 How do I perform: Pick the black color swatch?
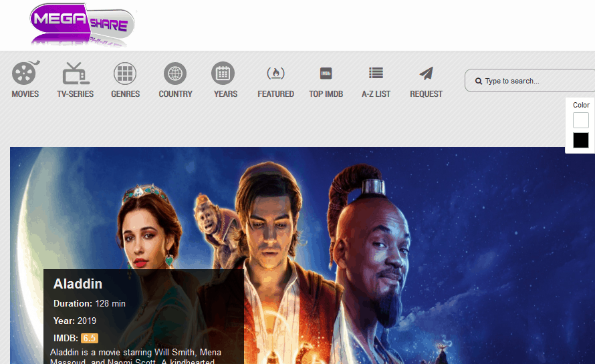click(580, 140)
